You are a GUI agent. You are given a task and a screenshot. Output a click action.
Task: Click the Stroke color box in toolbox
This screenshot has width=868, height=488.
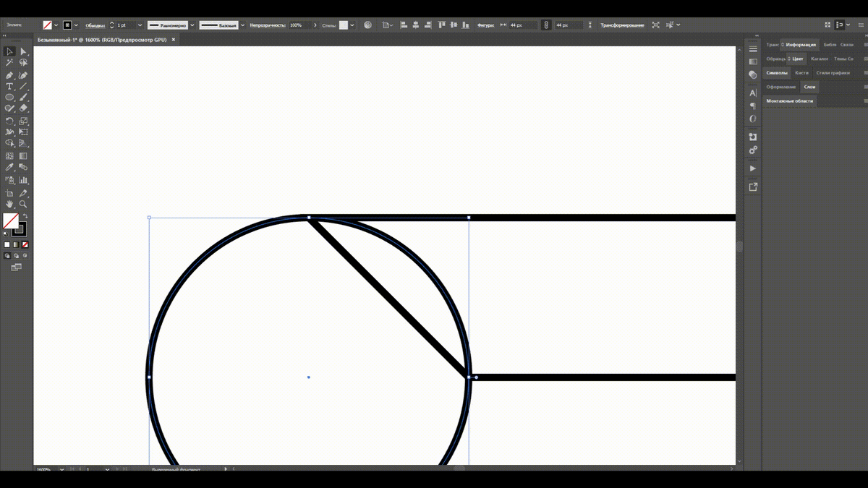[x=19, y=229]
